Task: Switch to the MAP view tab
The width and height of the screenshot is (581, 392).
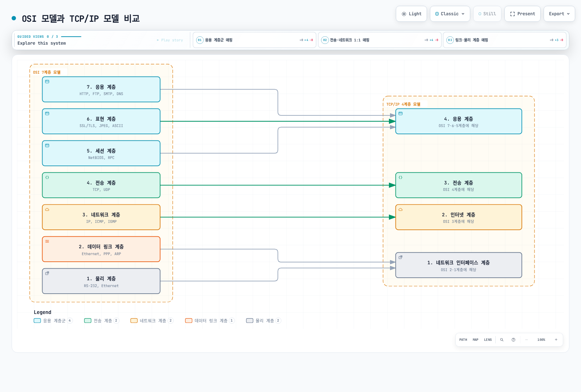Action: pyautogui.click(x=475, y=340)
